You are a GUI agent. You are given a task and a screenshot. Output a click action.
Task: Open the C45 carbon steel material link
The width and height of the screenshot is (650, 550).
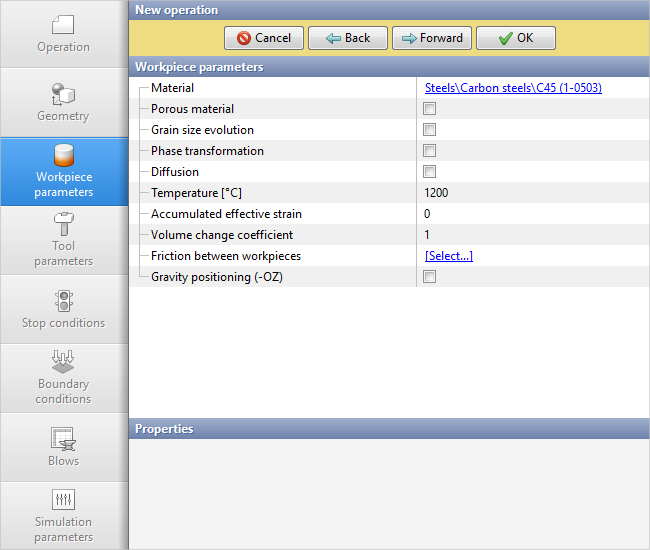513,88
